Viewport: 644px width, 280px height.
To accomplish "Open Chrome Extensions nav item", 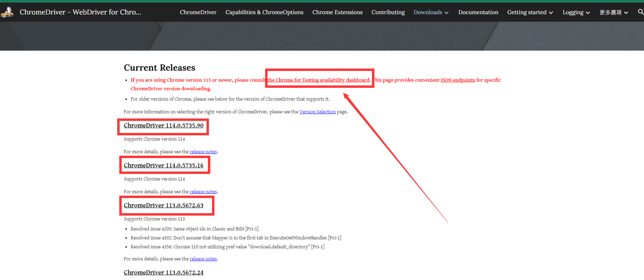I will tap(338, 12).
